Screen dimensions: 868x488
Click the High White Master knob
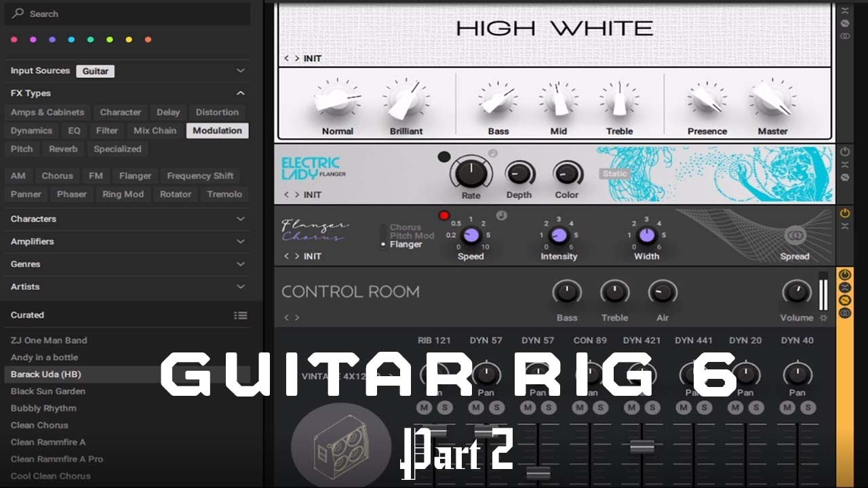click(772, 100)
